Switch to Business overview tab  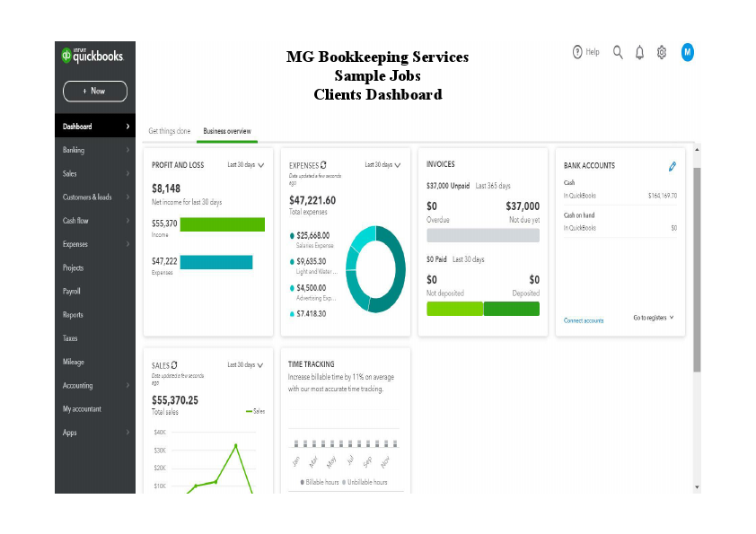click(x=227, y=131)
